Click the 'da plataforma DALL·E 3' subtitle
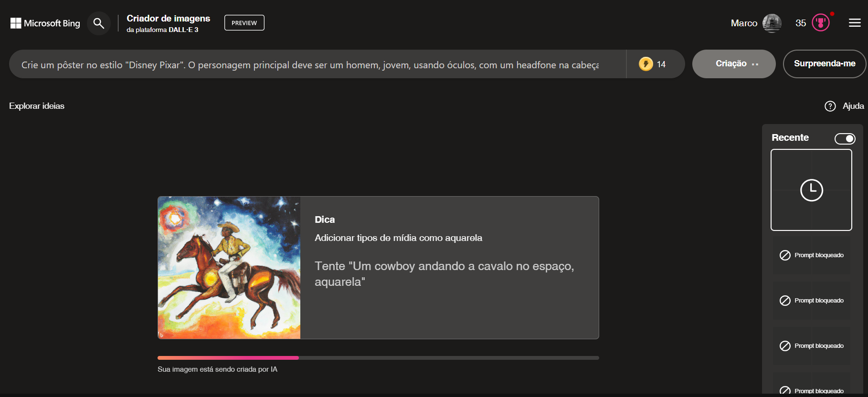Image resolution: width=868 pixels, height=397 pixels. click(162, 30)
